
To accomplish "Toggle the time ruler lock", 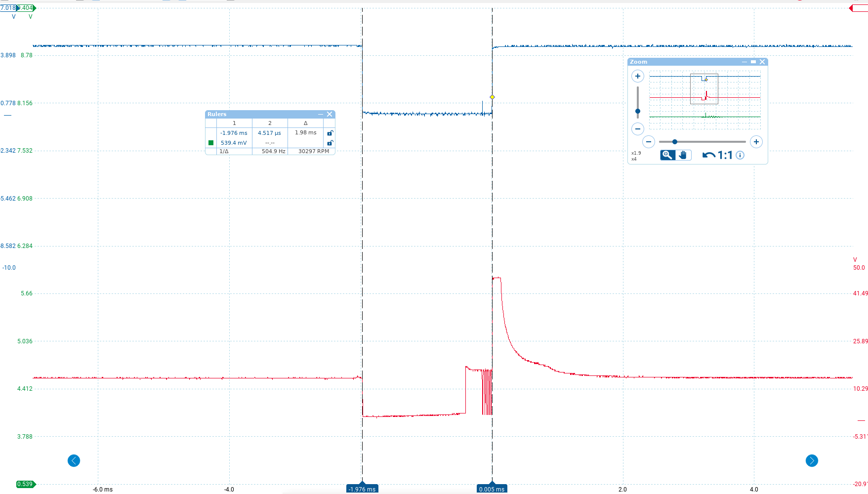I will [330, 133].
